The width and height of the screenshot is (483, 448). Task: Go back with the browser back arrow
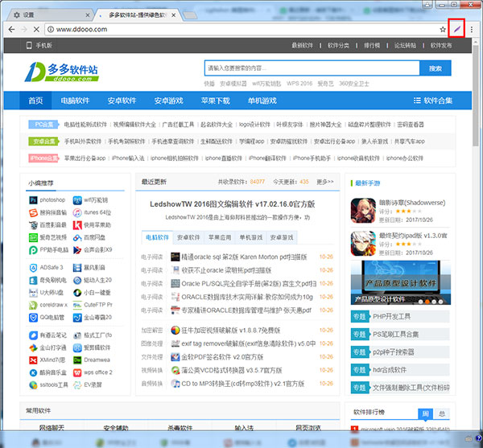(11, 29)
